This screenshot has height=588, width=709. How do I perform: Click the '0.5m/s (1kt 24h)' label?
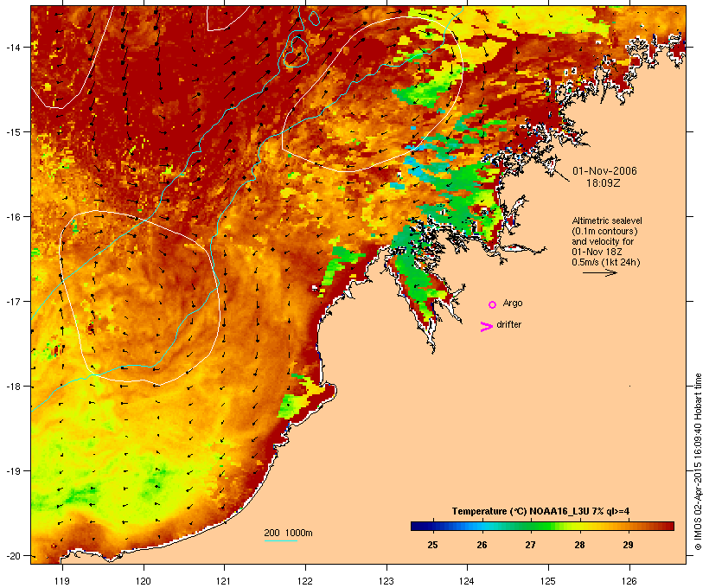click(x=606, y=262)
